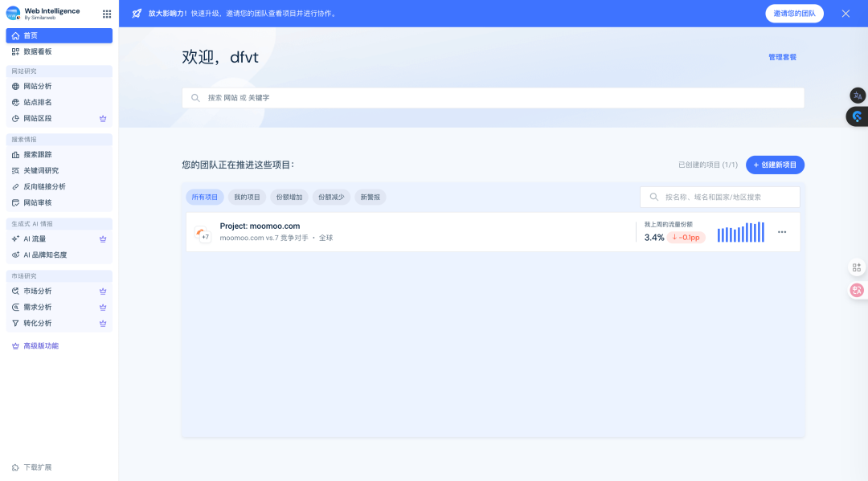The image size is (868, 481).
Task: Click the Web Intelligence logo
Action: coord(13,14)
